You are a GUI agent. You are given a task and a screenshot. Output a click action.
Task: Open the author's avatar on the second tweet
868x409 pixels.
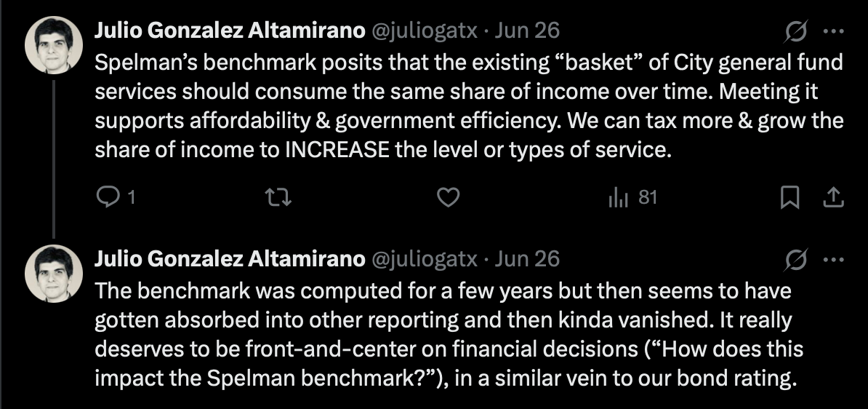(x=54, y=273)
